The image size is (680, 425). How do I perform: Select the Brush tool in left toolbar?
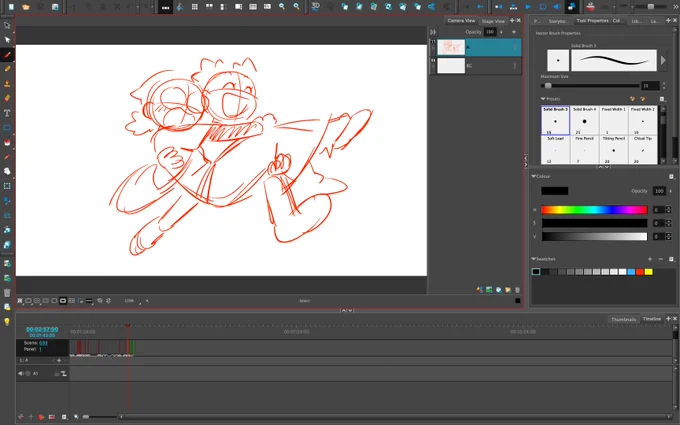tap(7, 55)
